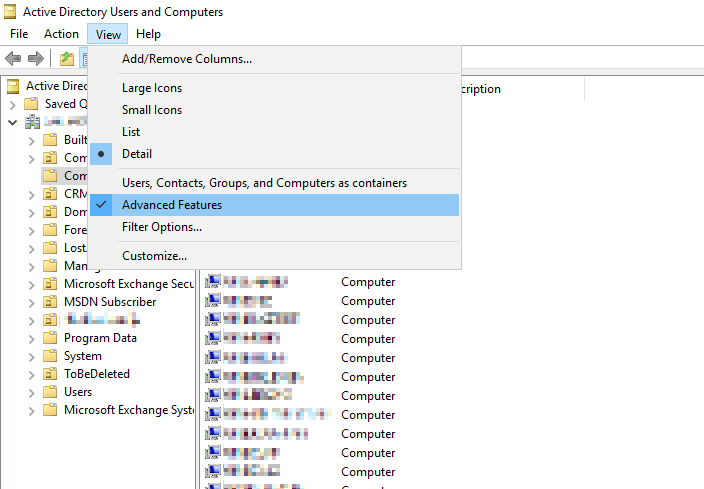Expand the CRM tree node
This screenshot has height=489, width=704.
pos(31,195)
